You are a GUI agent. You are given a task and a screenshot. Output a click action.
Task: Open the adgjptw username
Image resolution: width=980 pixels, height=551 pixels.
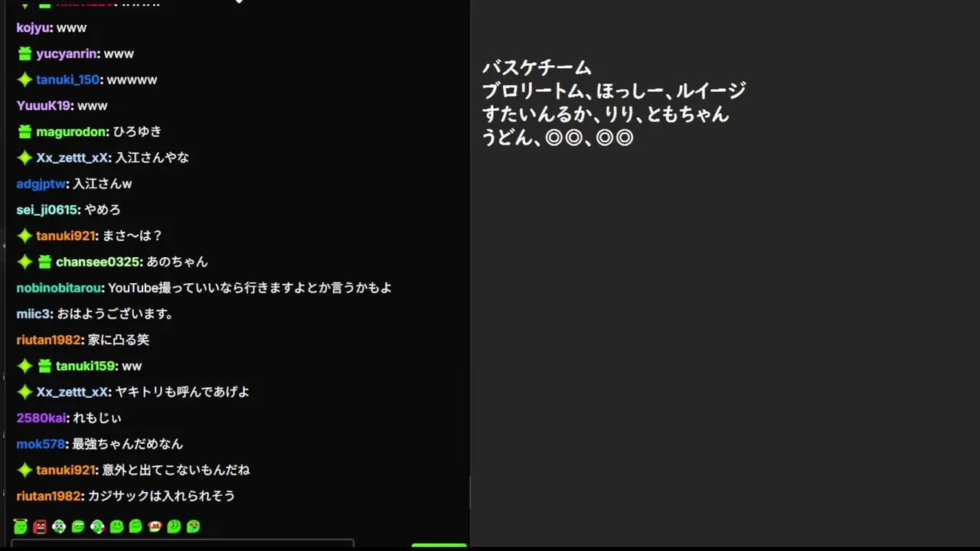coord(41,184)
